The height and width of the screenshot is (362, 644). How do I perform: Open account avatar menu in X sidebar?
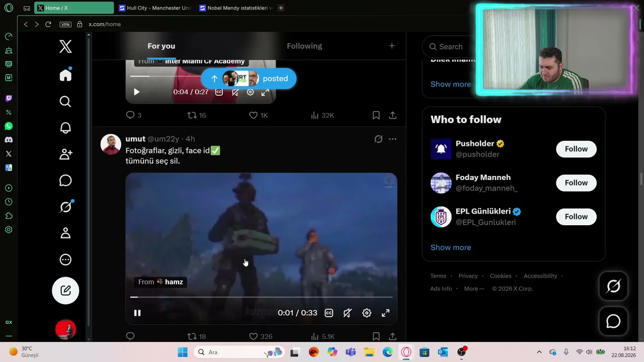click(65, 330)
